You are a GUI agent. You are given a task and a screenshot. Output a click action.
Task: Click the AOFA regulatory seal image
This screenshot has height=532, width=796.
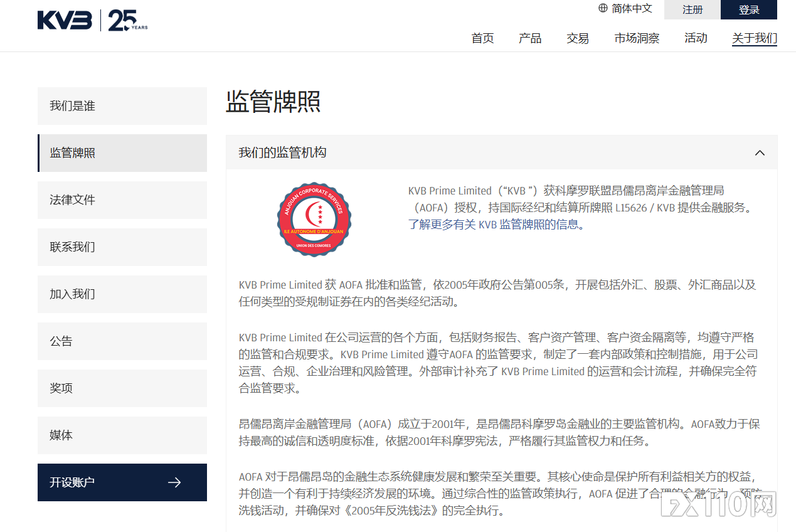(314, 218)
